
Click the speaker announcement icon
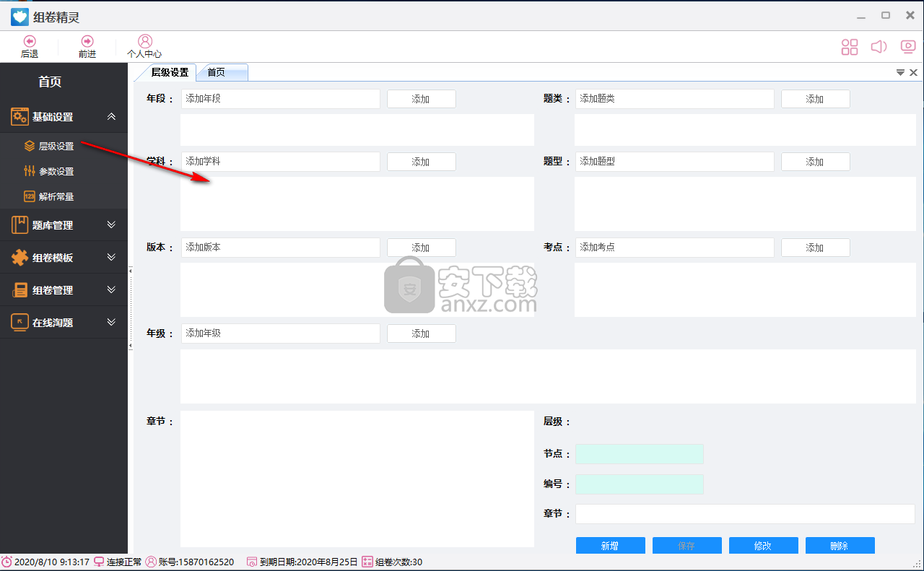[879, 47]
